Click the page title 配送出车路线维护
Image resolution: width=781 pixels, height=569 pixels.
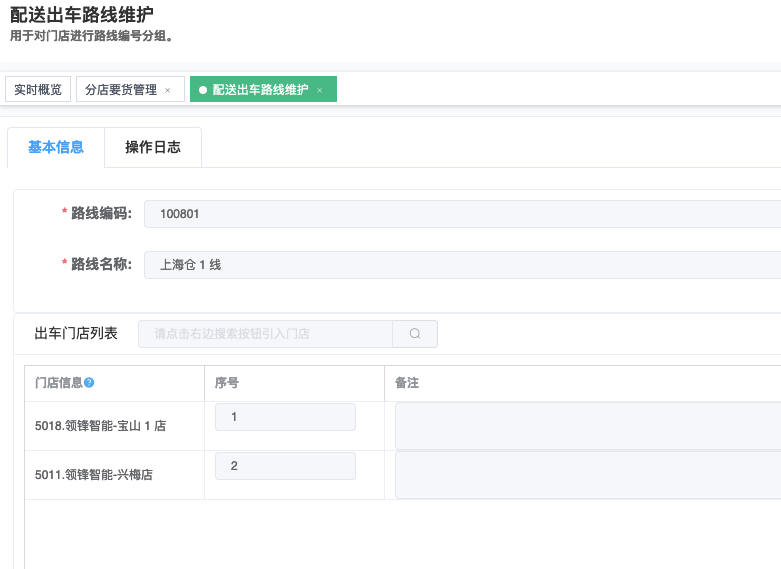tap(82, 15)
